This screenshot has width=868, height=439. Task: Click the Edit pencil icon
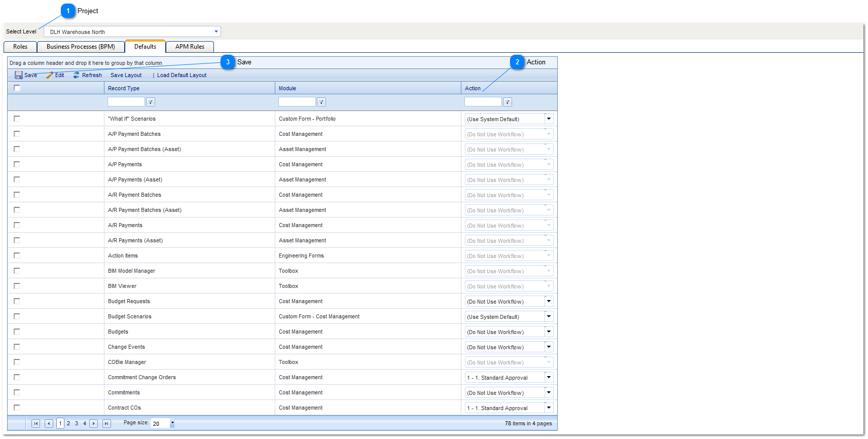50,75
